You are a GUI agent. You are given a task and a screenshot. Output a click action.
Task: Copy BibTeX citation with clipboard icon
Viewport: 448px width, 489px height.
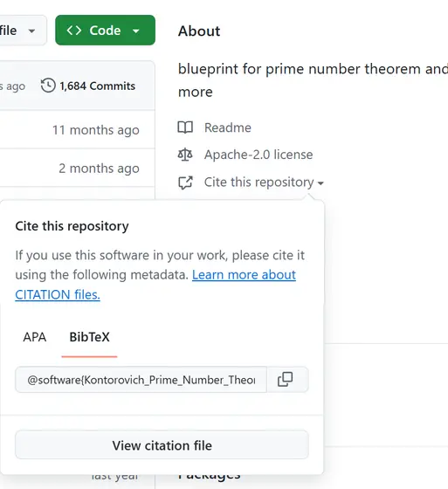coord(286,379)
